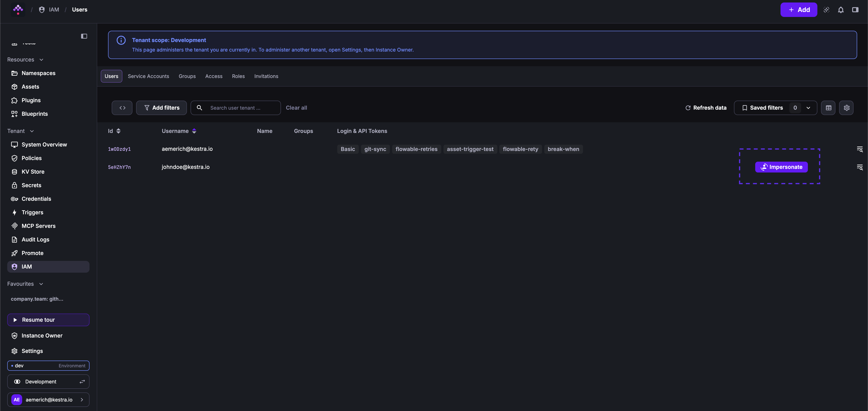Image resolution: width=868 pixels, height=411 pixels.
Task: Expand the Saved filters dropdown
Action: click(x=775, y=108)
